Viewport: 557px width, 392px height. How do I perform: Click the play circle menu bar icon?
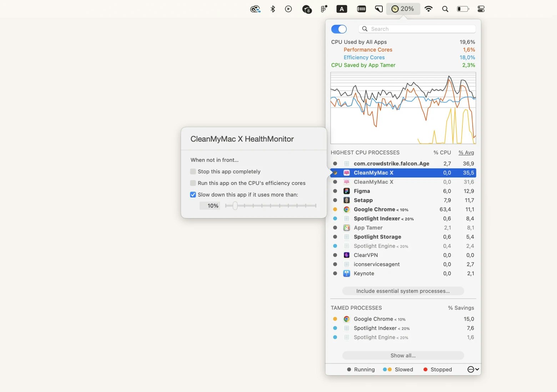coord(288,9)
